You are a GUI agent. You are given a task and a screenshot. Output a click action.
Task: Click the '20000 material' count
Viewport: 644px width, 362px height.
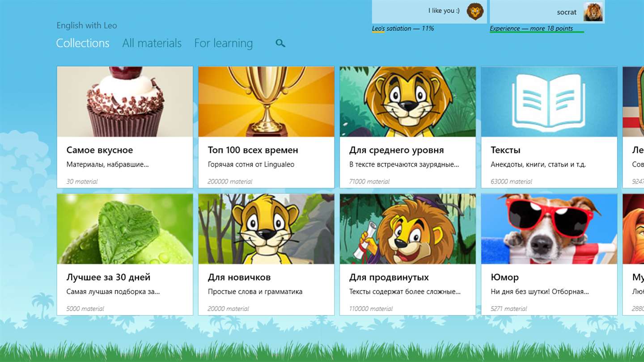click(x=228, y=308)
